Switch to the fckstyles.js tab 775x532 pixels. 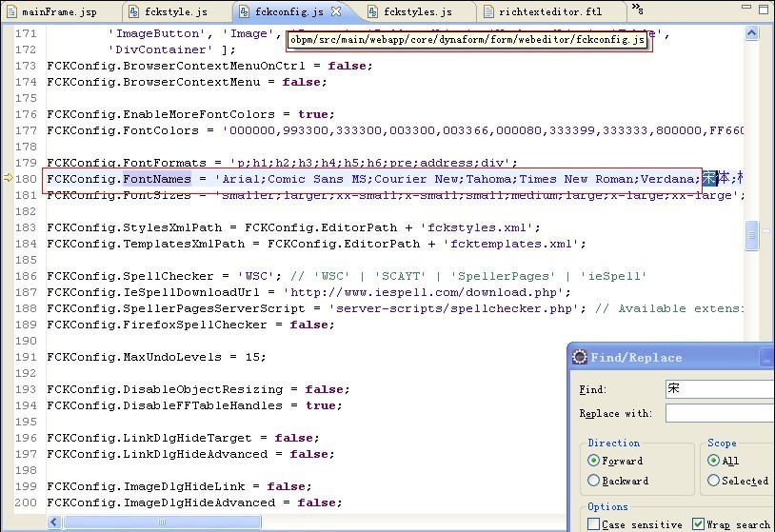pos(417,12)
